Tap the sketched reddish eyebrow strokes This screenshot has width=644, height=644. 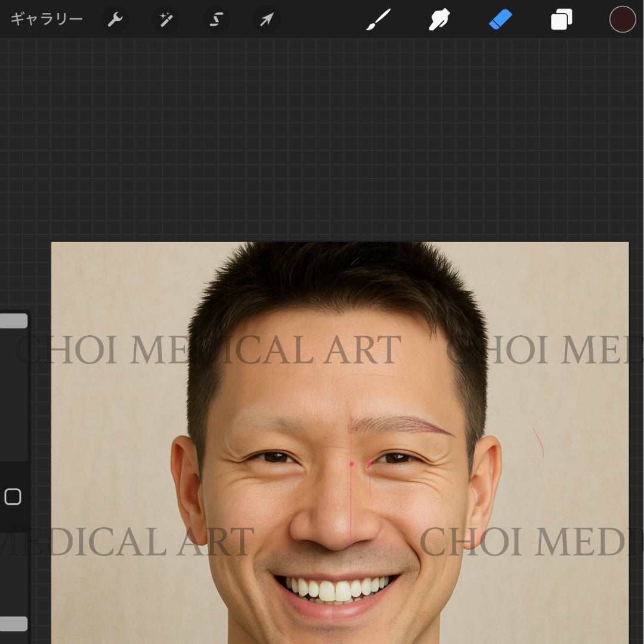point(401,425)
